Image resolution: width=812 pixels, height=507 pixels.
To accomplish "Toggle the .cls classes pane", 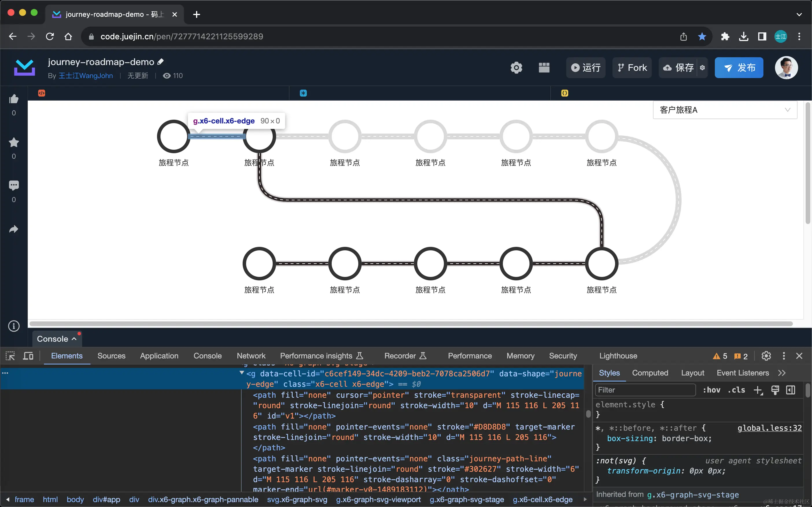I will click(736, 390).
